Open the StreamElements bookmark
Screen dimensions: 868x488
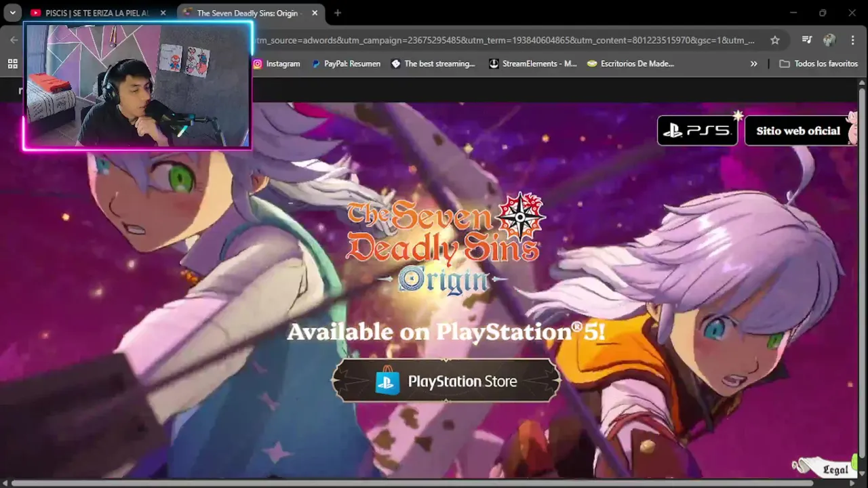click(x=533, y=64)
